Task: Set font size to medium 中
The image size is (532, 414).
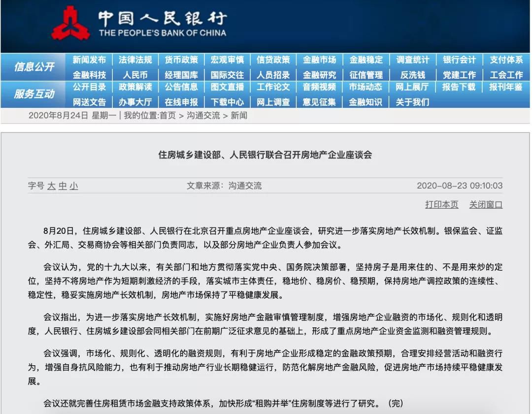Action: pyautogui.click(x=63, y=186)
